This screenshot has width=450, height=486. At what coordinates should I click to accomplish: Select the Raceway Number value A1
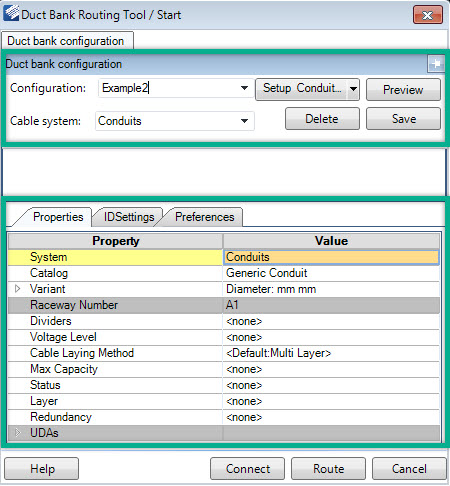[x=331, y=305]
